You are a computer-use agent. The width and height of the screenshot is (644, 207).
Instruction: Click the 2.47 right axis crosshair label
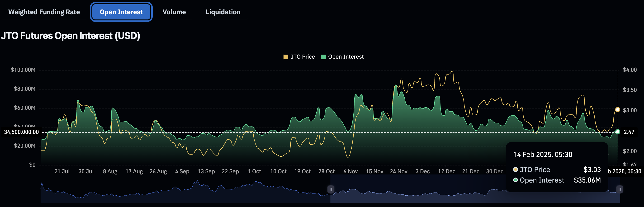[x=629, y=132]
